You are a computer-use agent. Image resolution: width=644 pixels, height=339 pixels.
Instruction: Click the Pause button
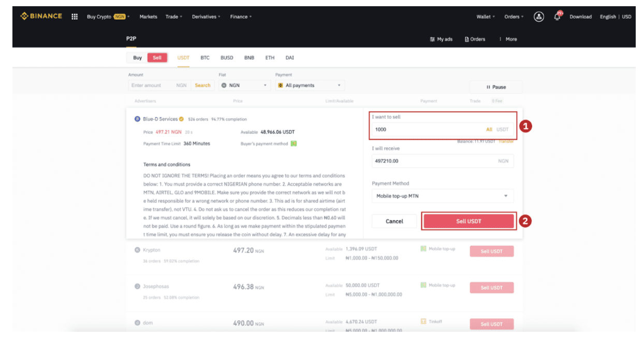[496, 87]
